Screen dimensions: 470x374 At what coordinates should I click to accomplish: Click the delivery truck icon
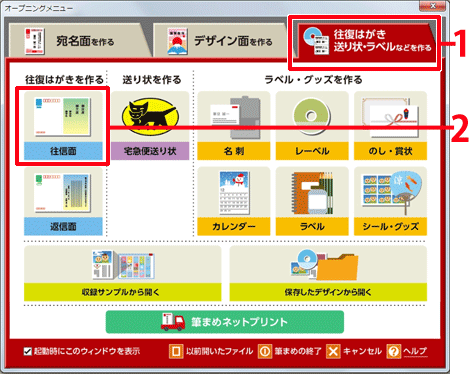tap(173, 322)
